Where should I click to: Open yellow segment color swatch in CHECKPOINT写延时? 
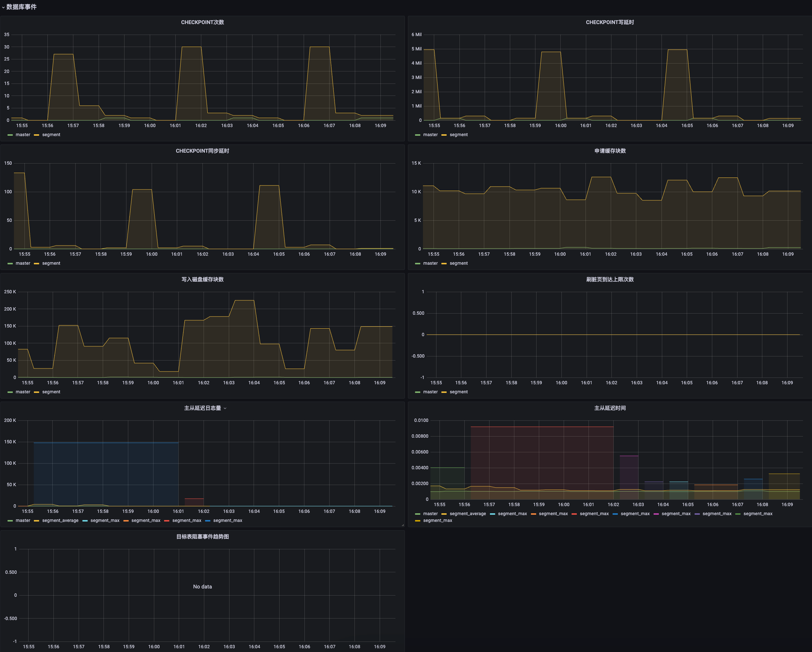(444, 135)
